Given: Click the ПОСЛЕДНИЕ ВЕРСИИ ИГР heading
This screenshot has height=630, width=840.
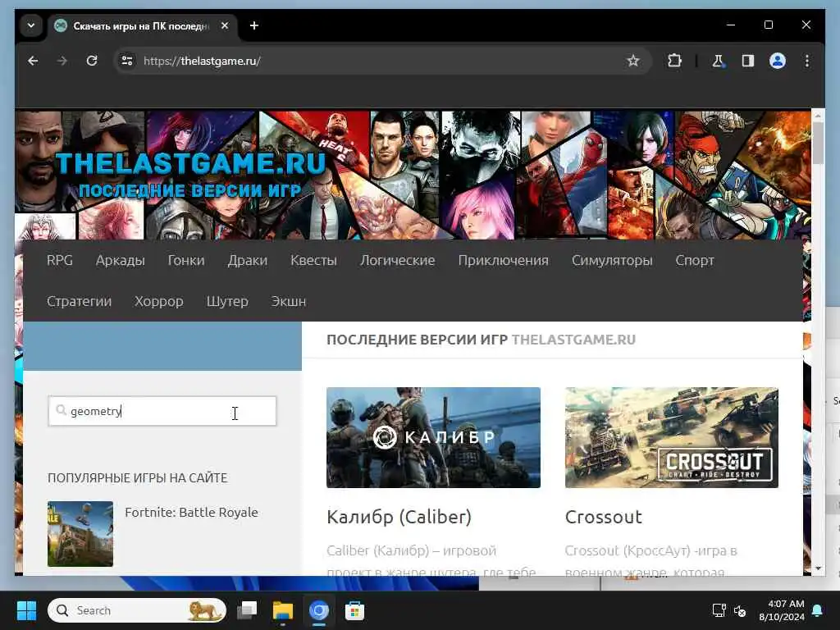Looking at the screenshot, I should point(417,340).
